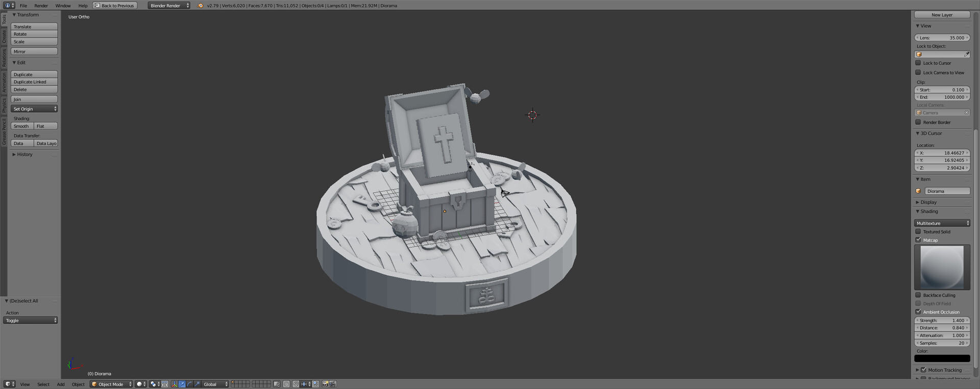Open the Add menu in 3D view header
Screen dimensions: 980x389
tap(61, 384)
